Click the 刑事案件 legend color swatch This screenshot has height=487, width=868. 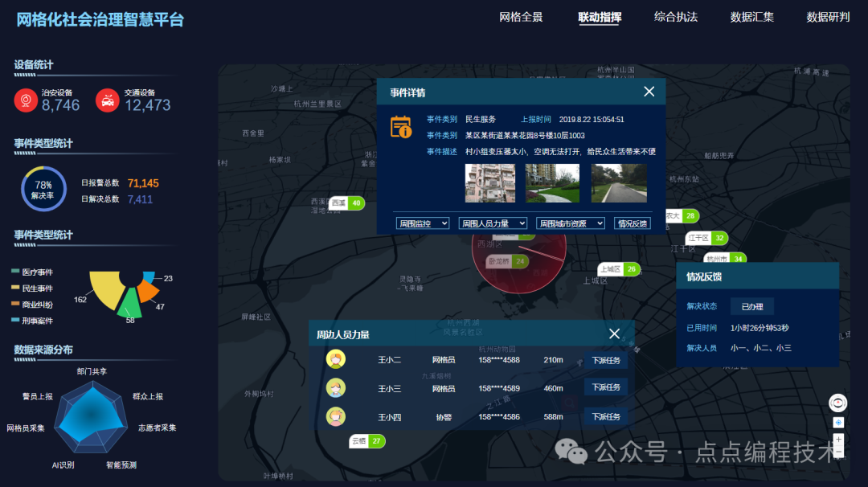[15, 319]
